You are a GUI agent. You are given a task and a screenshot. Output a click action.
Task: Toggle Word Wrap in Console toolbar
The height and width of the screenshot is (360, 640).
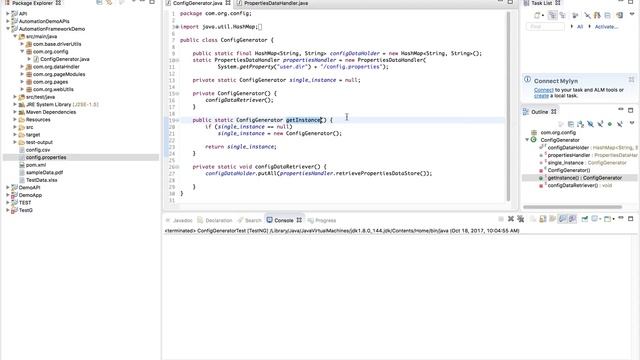click(553, 219)
